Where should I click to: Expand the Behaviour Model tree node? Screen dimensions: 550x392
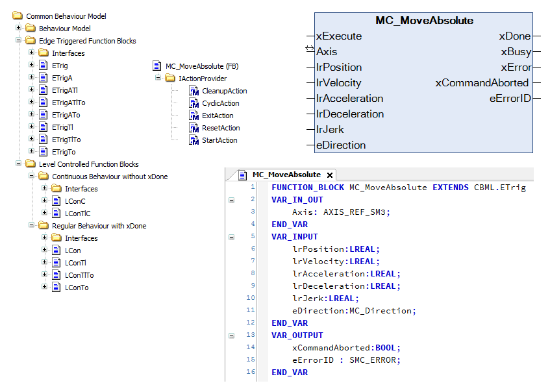click(x=19, y=29)
